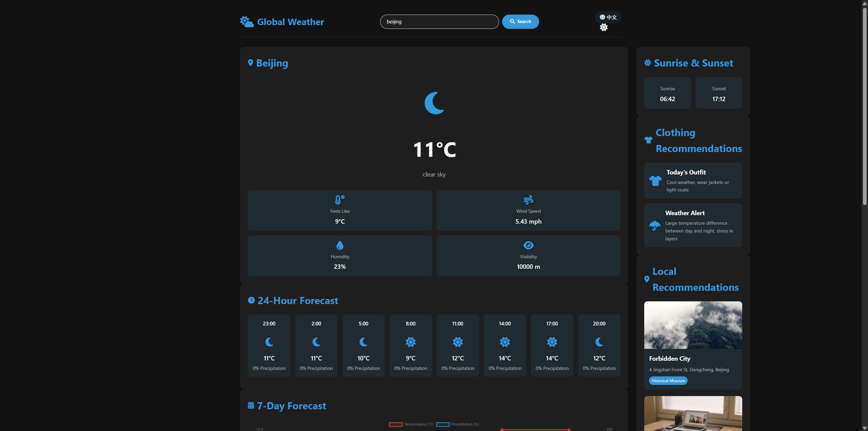This screenshot has width=868, height=431.
Task: Switch language using the 中文 toggle
Action: [x=608, y=17]
